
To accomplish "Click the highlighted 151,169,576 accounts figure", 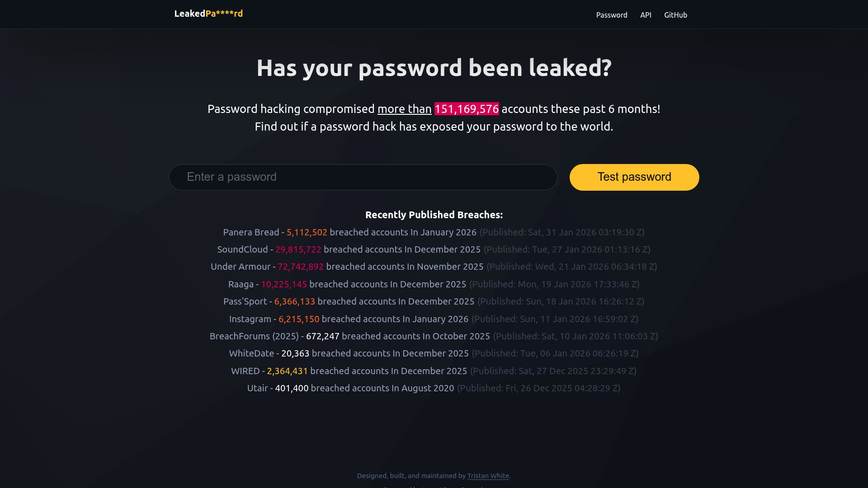I will pyautogui.click(x=466, y=109).
